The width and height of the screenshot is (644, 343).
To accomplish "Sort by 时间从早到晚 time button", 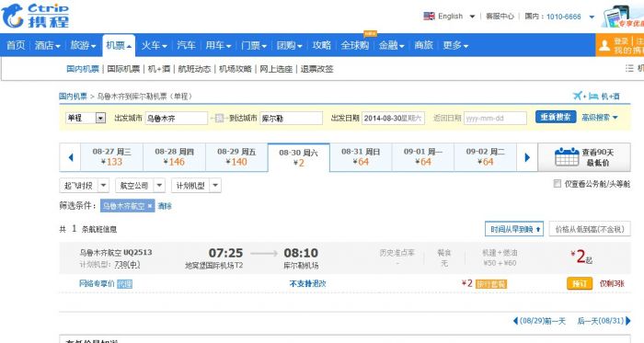I will pos(514,229).
